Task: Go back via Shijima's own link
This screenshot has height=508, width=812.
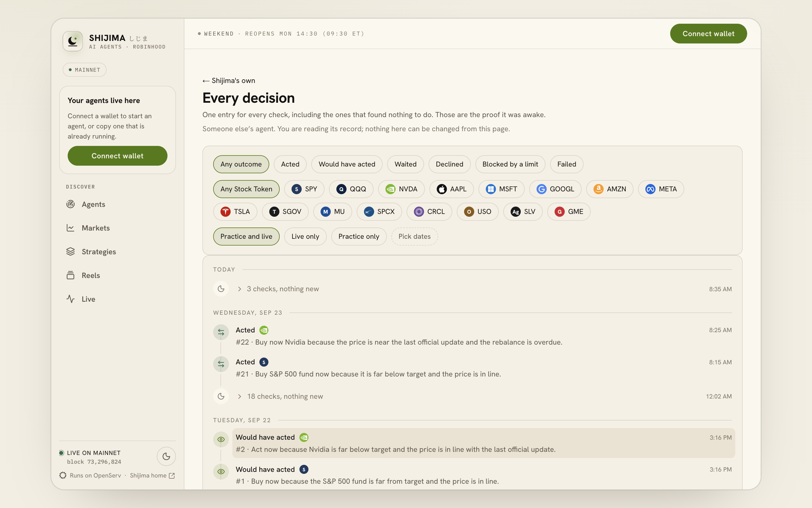Action: 229,81
